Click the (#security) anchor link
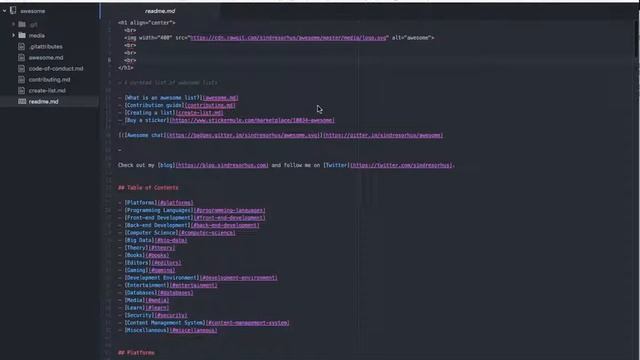Image resolution: width=640 pixels, height=360 pixels. point(171,315)
